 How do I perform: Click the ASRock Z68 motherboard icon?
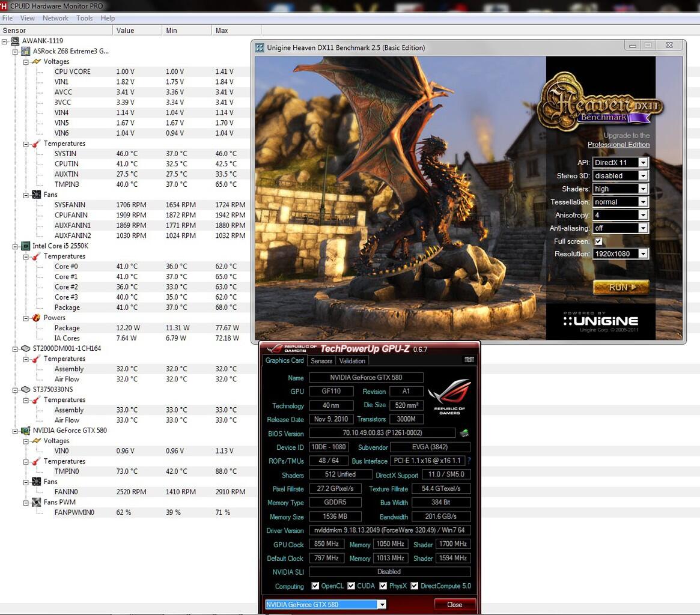25,51
